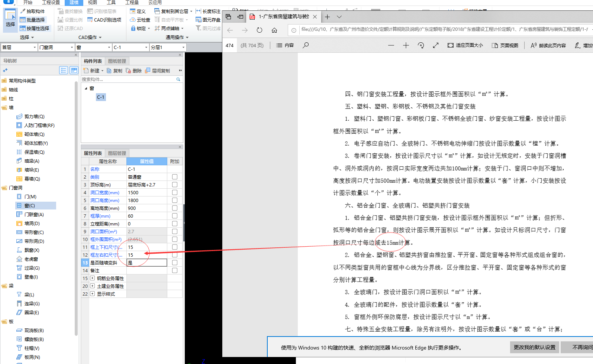Click 删除 delete component button
The image size is (593, 364).
pos(134,71)
